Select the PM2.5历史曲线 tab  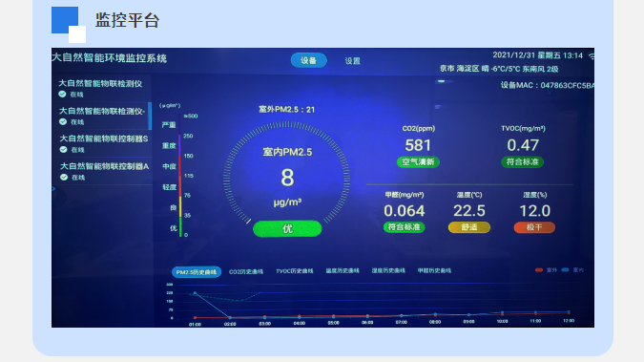(197, 272)
